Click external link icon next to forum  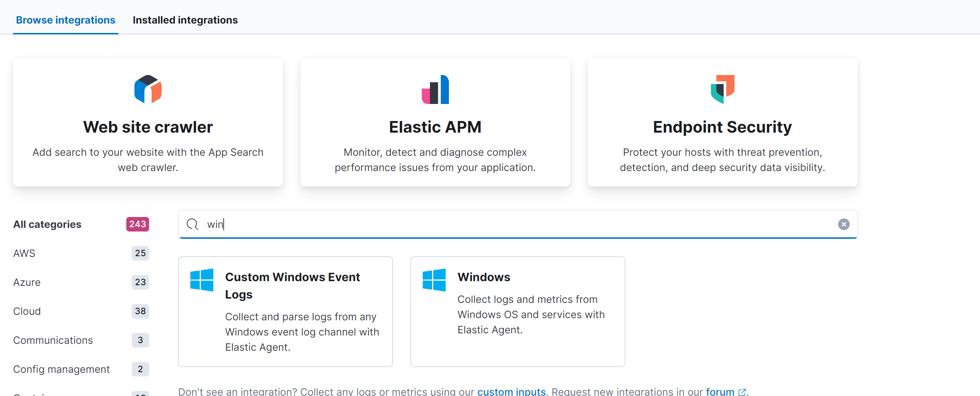pos(742,392)
